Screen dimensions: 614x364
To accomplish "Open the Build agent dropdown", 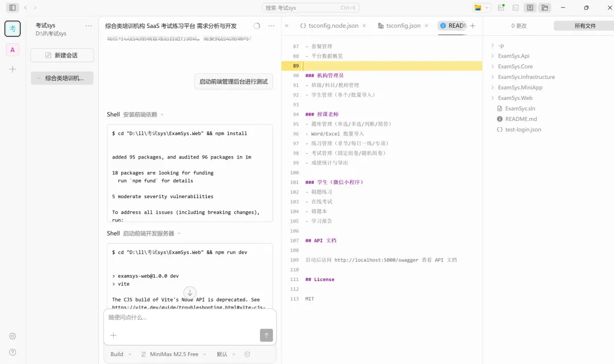I will point(121,354).
